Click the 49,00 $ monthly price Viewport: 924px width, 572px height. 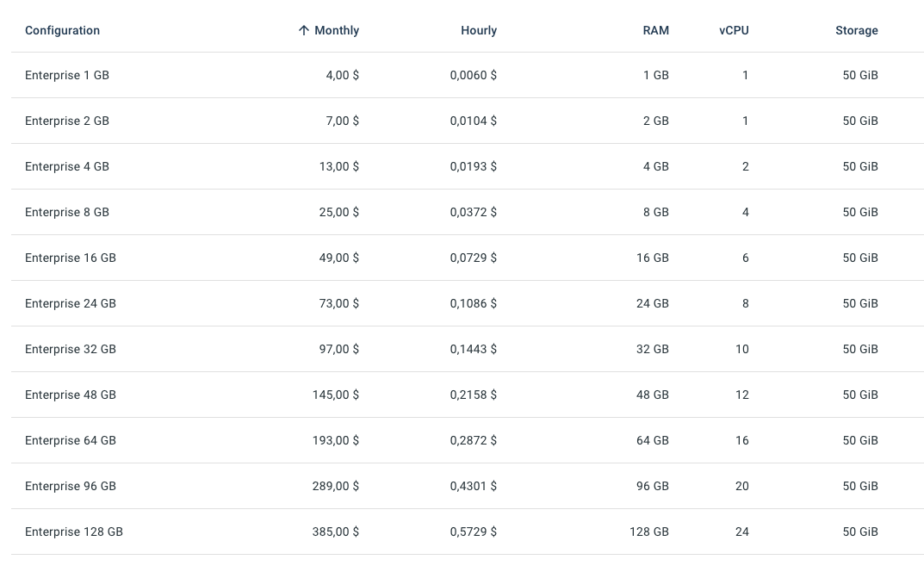tap(338, 258)
